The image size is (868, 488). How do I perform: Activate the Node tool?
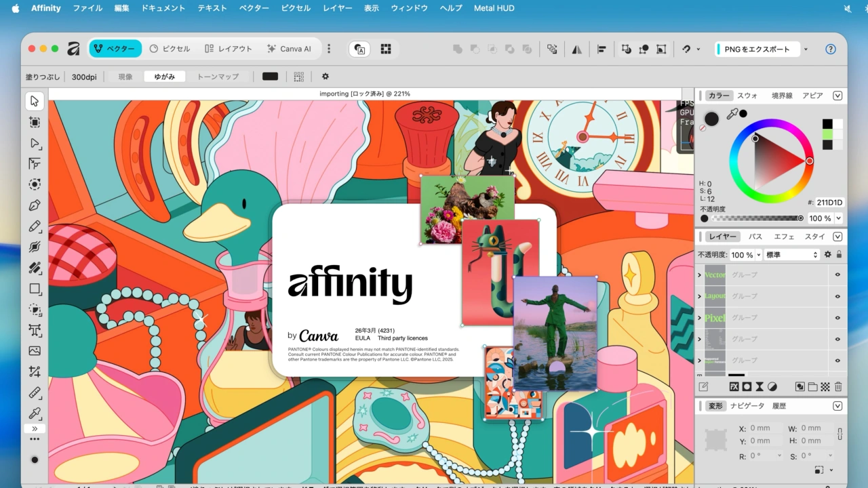(35, 143)
